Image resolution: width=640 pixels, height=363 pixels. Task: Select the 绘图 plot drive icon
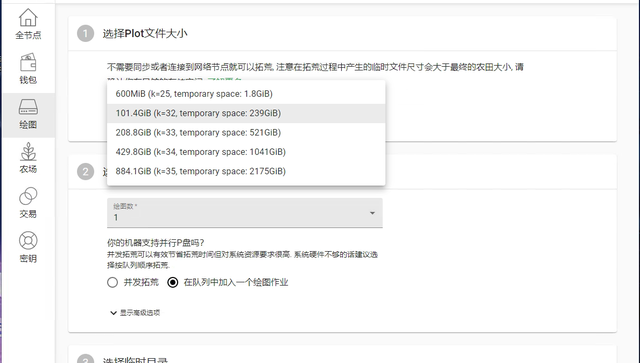pyautogui.click(x=28, y=107)
